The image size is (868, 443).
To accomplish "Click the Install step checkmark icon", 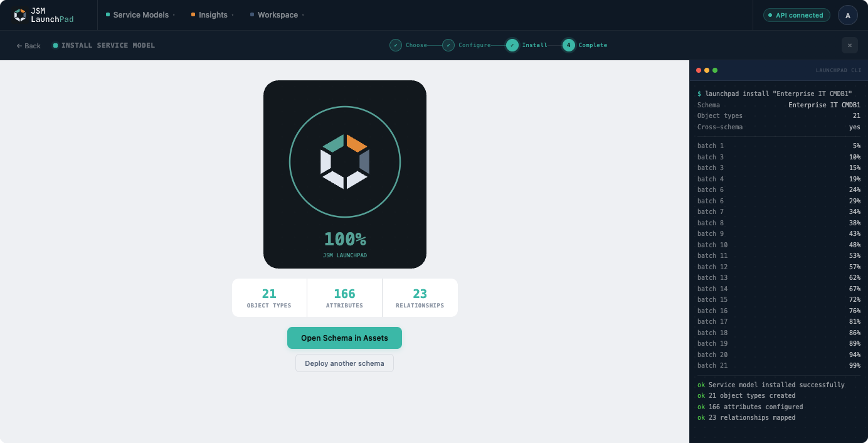I will [512, 45].
